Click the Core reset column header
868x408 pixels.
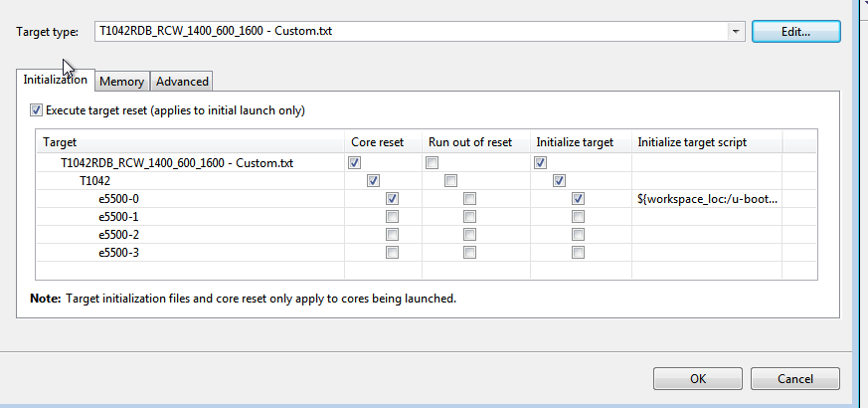point(378,142)
